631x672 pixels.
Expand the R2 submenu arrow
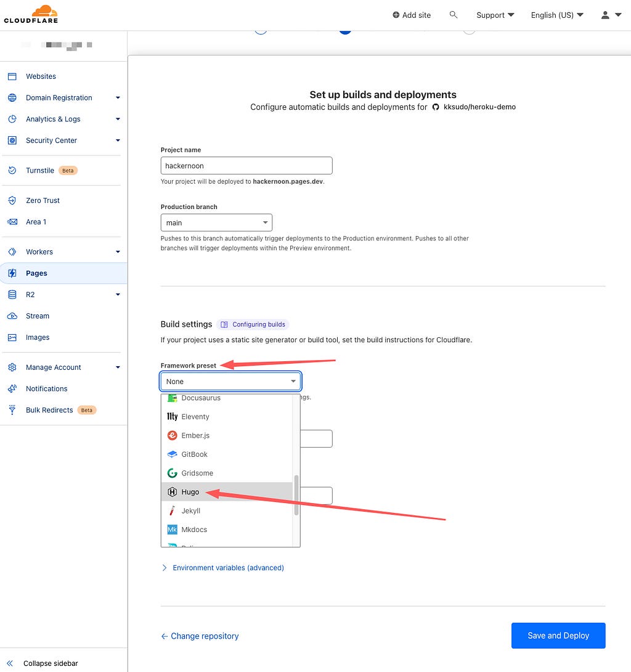point(118,295)
